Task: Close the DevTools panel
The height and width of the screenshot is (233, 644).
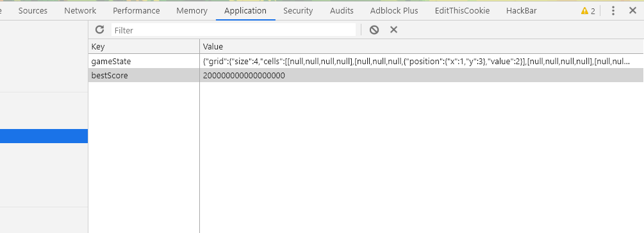Action: point(632,11)
